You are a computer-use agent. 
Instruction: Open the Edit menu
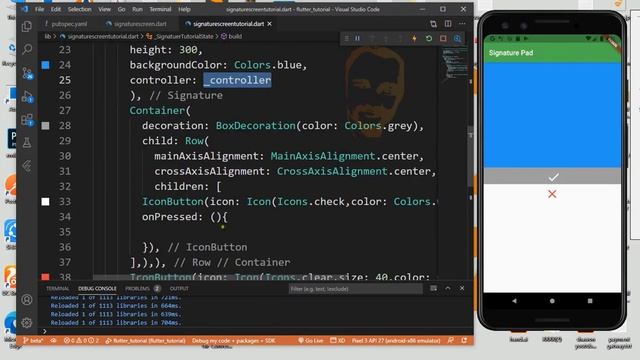pos(56,9)
